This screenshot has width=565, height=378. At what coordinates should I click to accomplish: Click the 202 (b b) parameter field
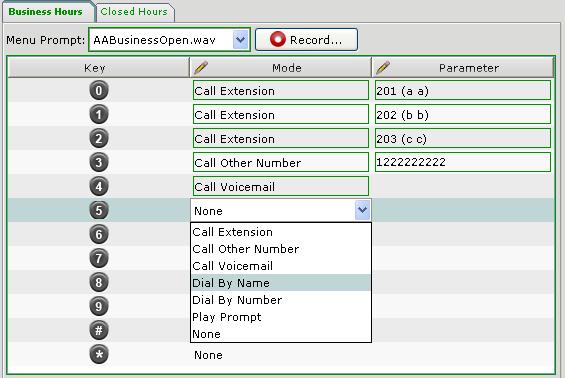tap(463, 115)
